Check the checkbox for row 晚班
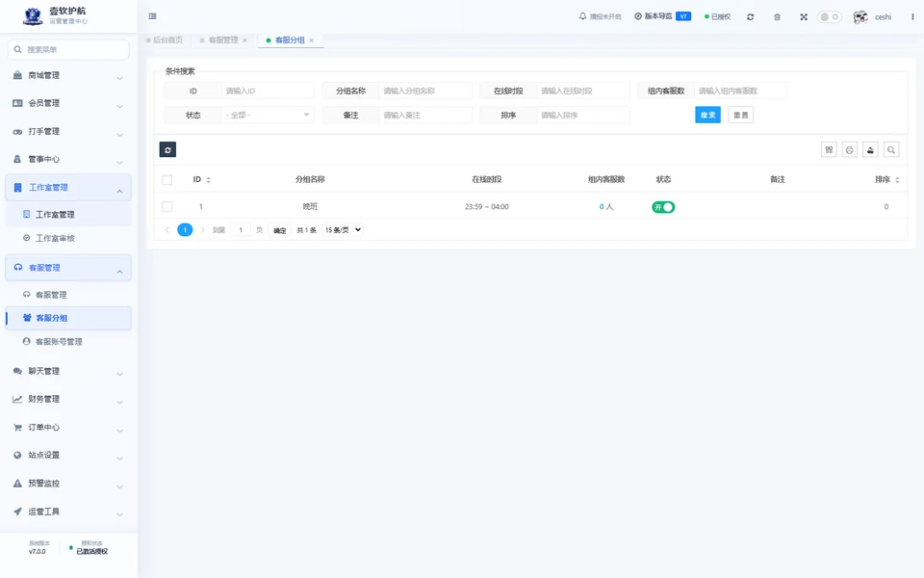The width and height of the screenshot is (924, 578). click(167, 206)
